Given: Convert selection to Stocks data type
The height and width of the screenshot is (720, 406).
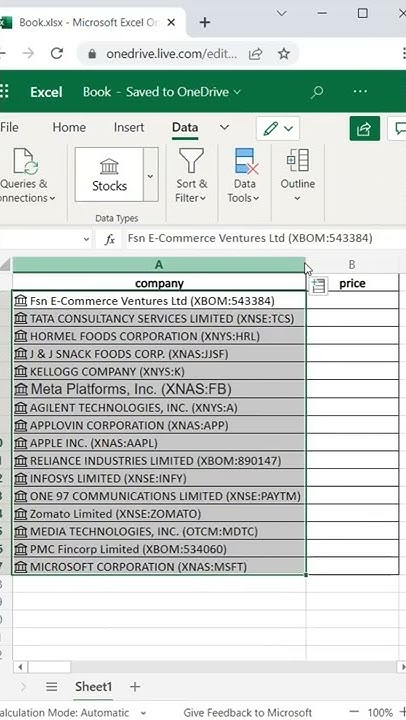Looking at the screenshot, I should (x=109, y=175).
